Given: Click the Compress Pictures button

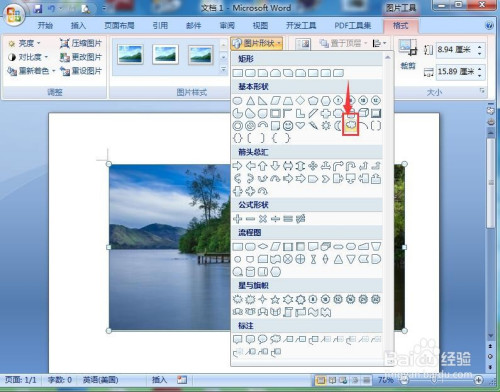Looking at the screenshot, I should [x=80, y=43].
